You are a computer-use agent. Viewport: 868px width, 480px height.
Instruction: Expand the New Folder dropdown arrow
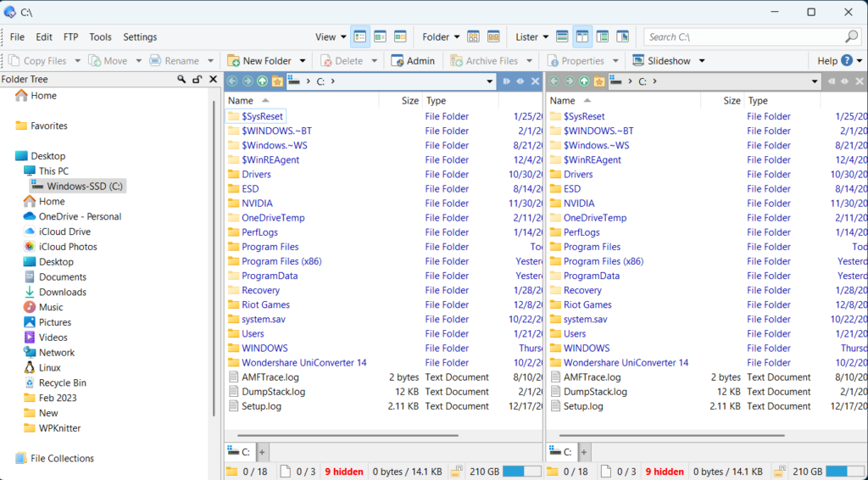coord(302,61)
